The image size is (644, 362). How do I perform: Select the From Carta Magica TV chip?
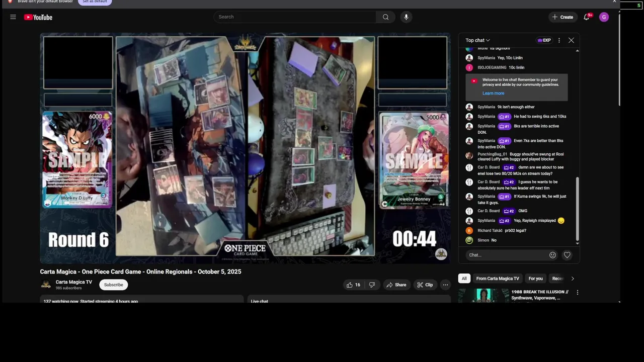tap(498, 279)
